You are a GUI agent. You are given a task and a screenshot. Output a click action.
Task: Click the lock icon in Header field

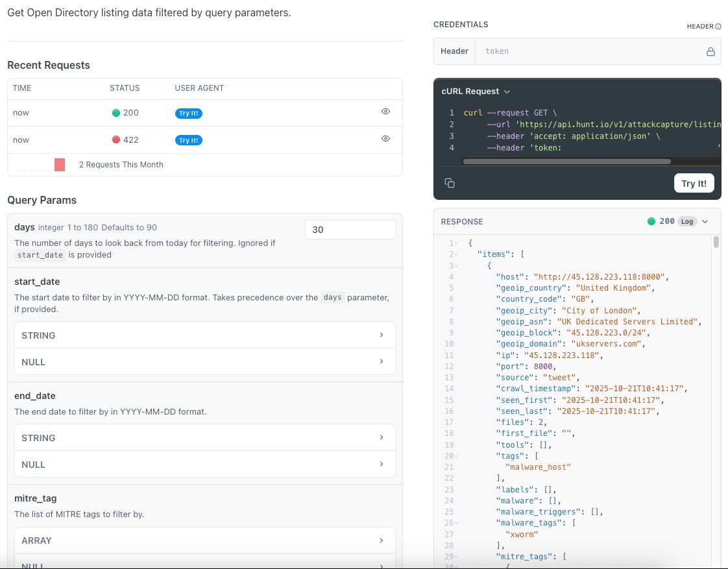[710, 51]
